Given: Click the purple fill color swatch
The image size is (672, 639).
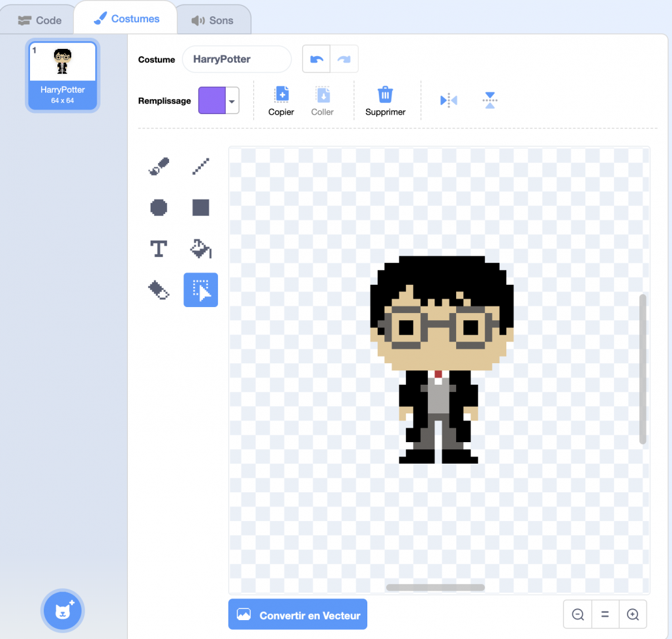Looking at the screenshot, I should (x=212, y=100).
